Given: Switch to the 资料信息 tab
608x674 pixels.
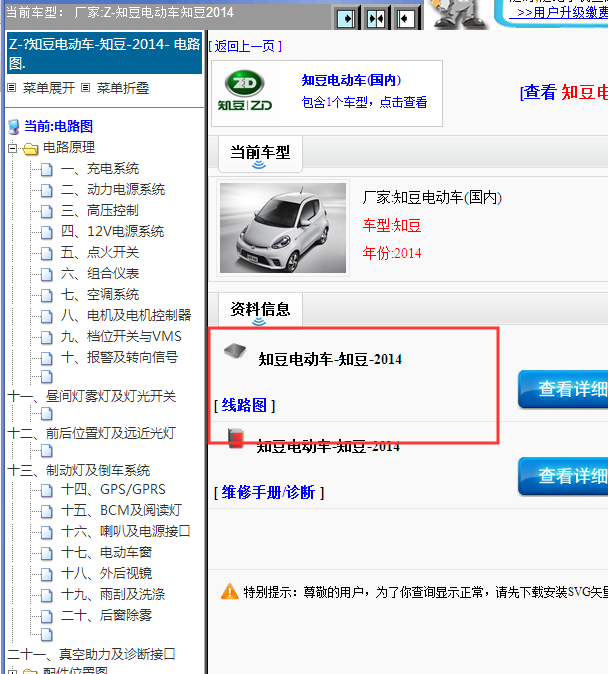Looking at the screenshot, I should pos(260,310).
